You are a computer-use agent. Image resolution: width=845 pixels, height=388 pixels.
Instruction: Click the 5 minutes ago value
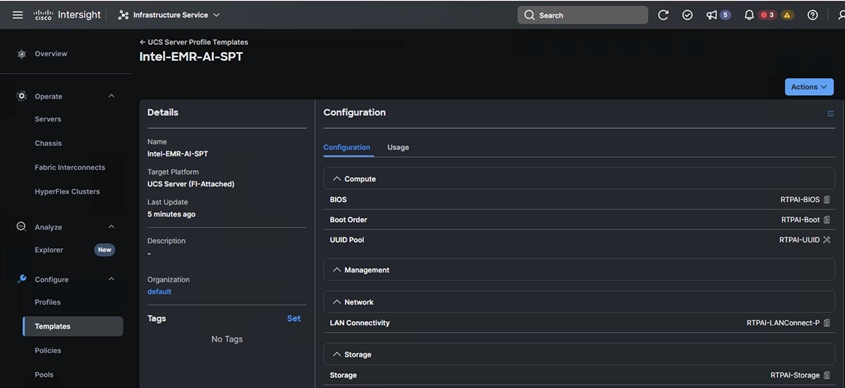[171, 214]
